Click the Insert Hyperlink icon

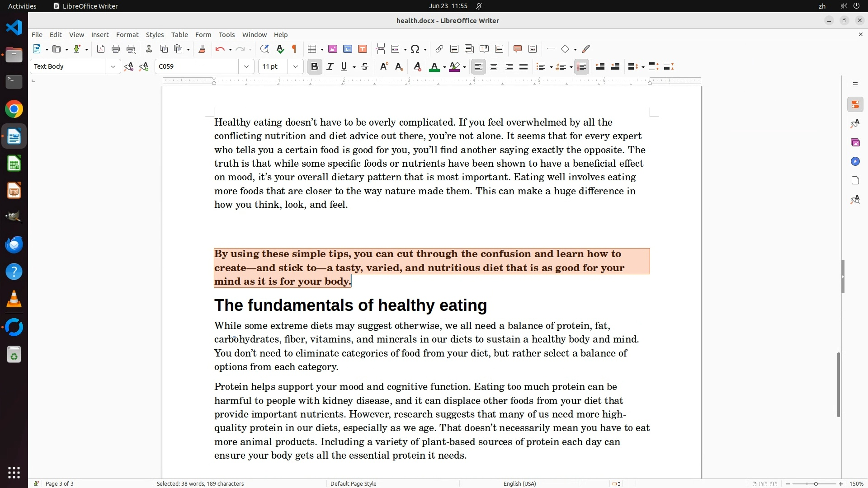coord(439,49)
